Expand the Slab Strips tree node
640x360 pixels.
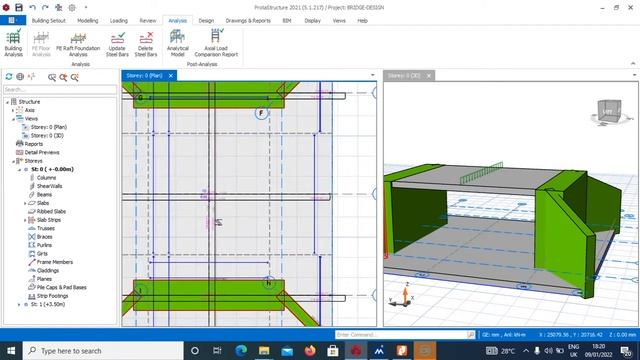pos(25,220)
